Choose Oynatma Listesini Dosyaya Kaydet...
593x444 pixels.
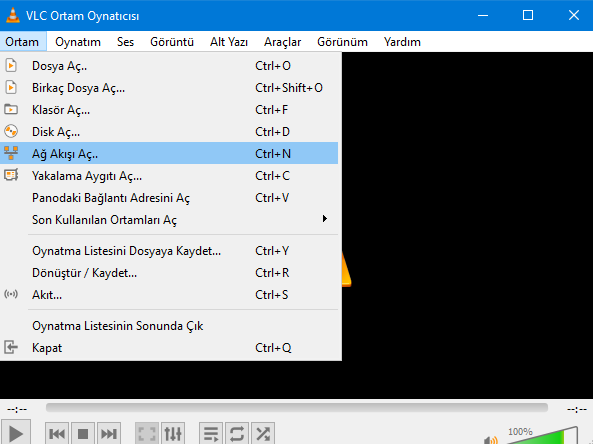169,251
